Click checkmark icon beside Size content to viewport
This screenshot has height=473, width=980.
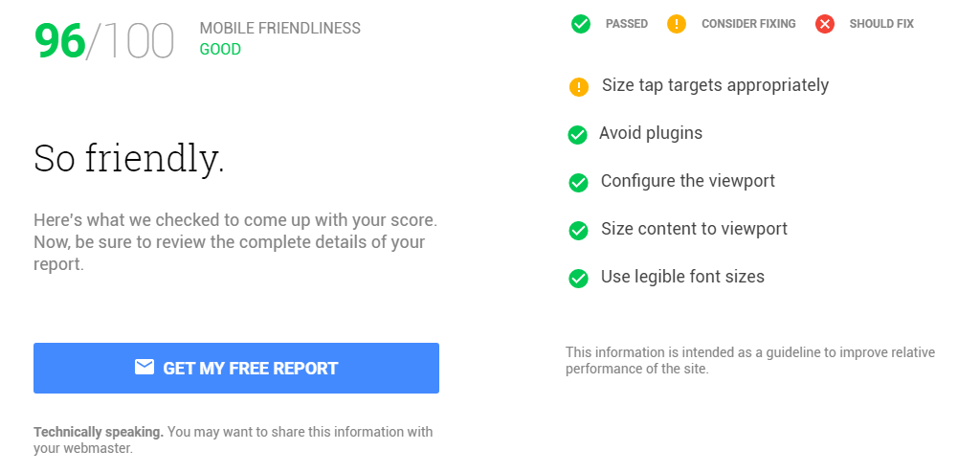(x=578, y=230)
